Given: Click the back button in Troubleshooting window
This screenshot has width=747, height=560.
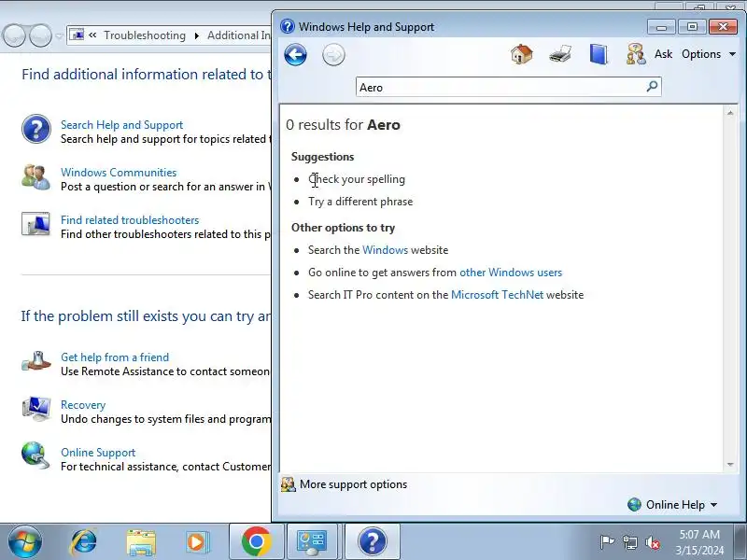Looking at the screenshot, I should (x=14, y=35).
